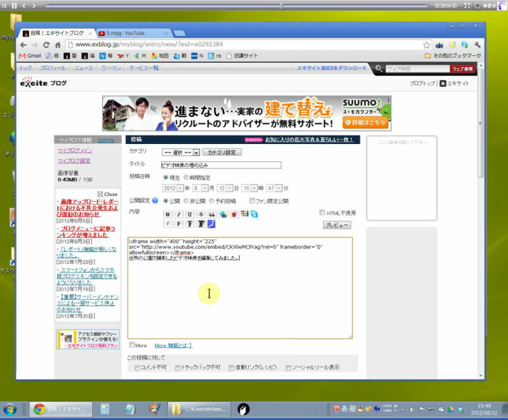Open the year 2012 dropdown
Screen dimensions: 508x420
173,188
